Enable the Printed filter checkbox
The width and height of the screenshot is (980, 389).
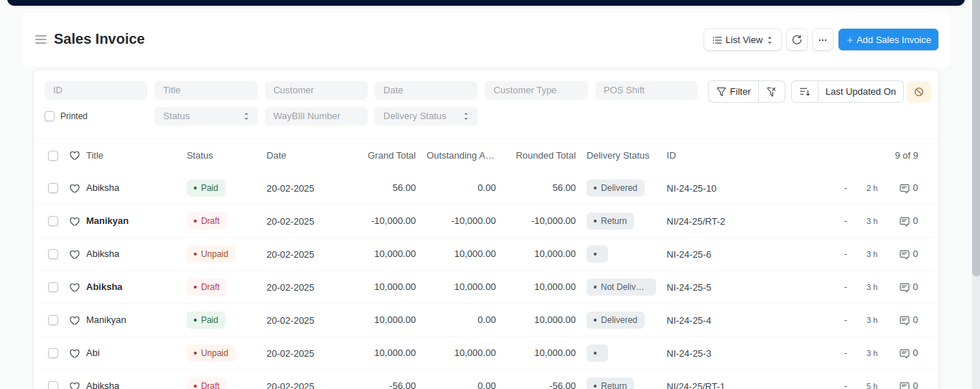(x=50, y=116)
